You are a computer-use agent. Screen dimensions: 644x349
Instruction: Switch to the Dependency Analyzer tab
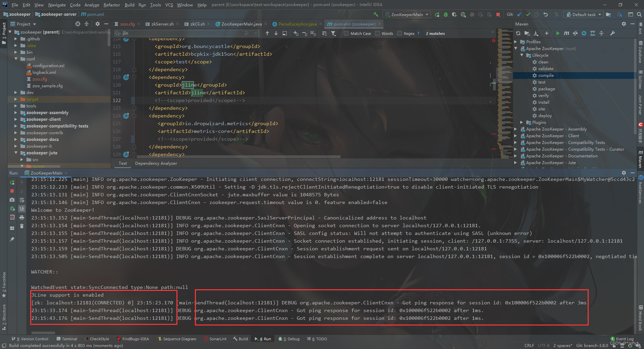point(156,163)
